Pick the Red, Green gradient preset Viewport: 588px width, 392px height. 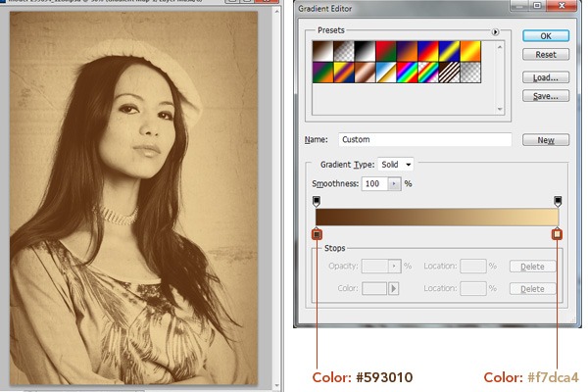[x=386, y=51]
